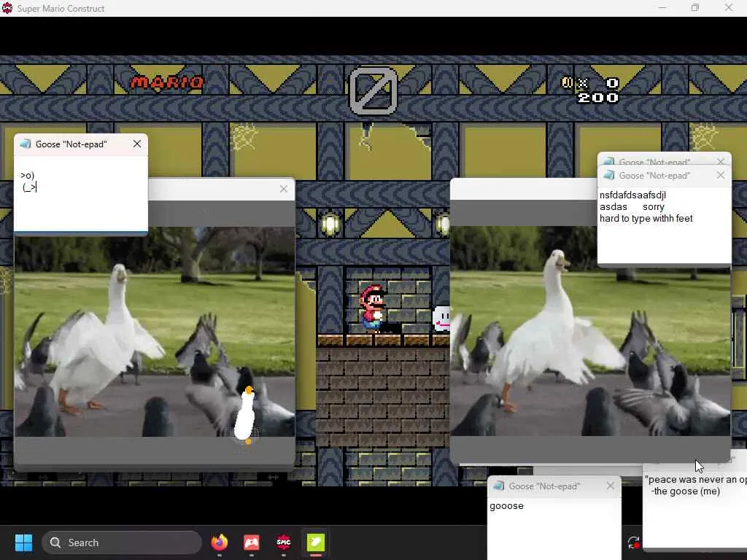Close the Goose Not-epad with '>o)' art
The width and height of the screenshot is (747, 560).
tap(136, 144)
